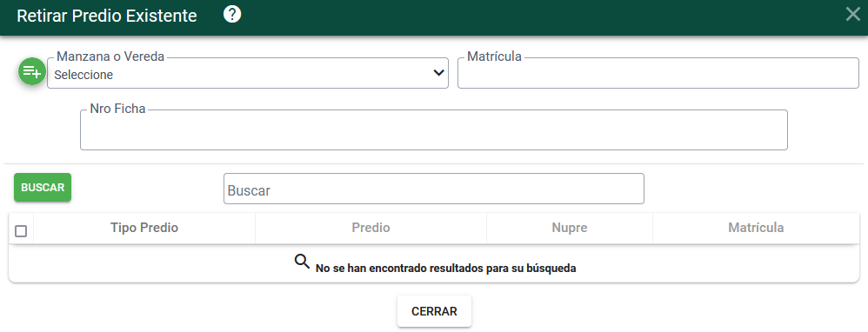
Task: Sort by the Tipo Predio column header
Action: point(144,228)
